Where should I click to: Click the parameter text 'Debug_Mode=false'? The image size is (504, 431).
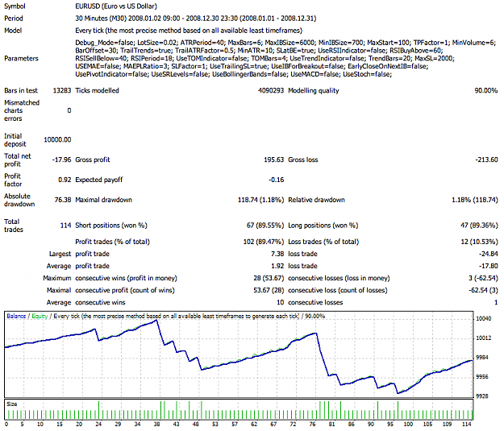(105, 43)
